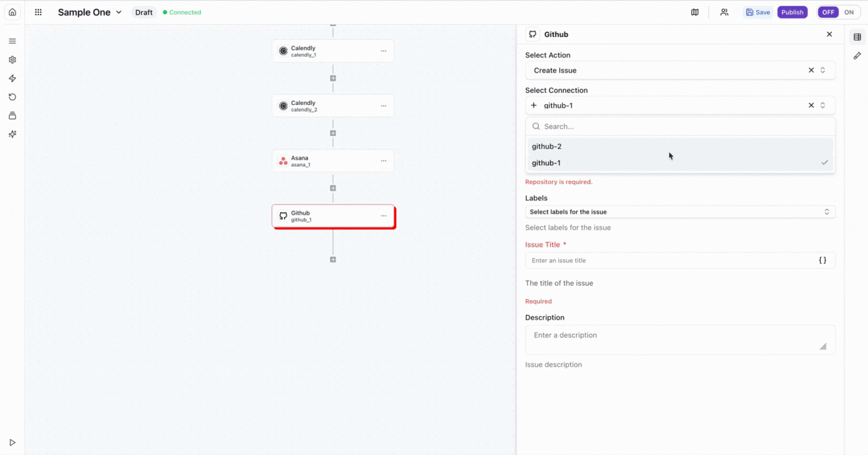Open the AI sparkle icon in the sidebar

coord(12,134)
